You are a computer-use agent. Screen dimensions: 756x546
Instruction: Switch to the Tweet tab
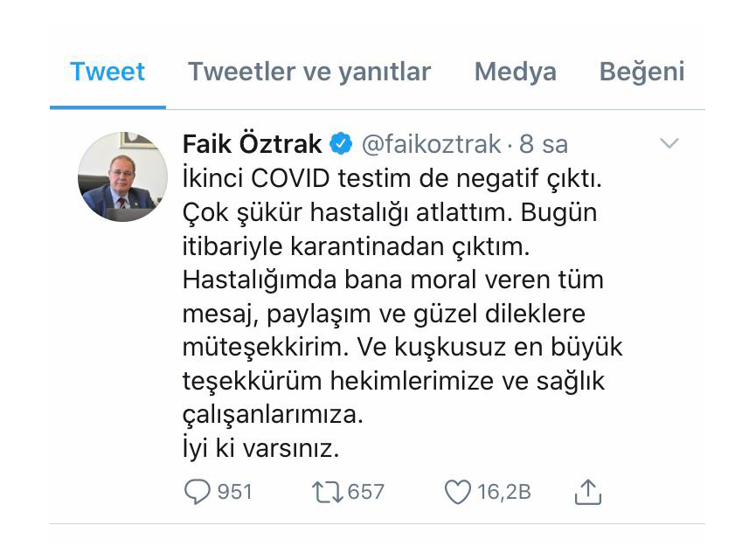click(108, 72)
